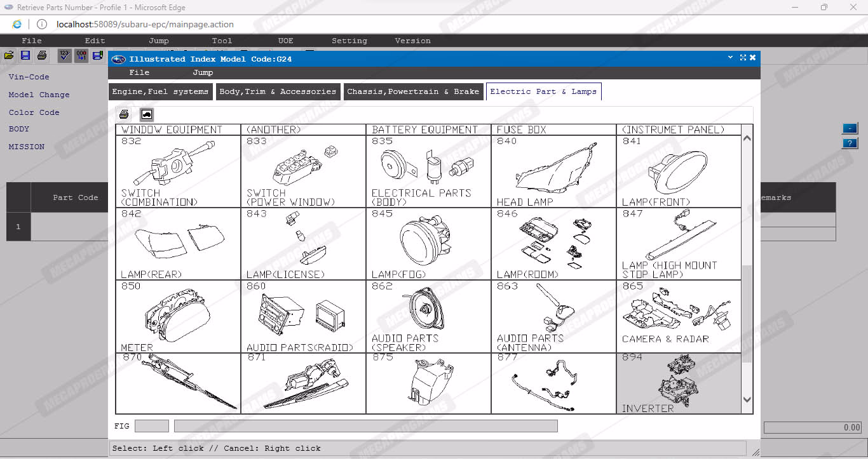Click the open folder toolbar icon
The height and width of the screenshot is (459, 868).
[x=9, y=56]
